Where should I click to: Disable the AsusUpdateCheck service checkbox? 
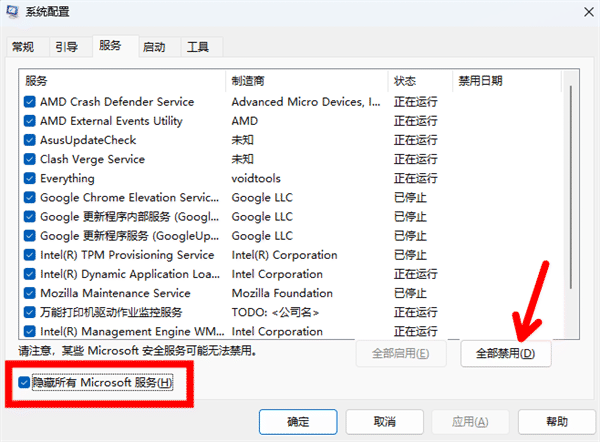tap(29, 140)
